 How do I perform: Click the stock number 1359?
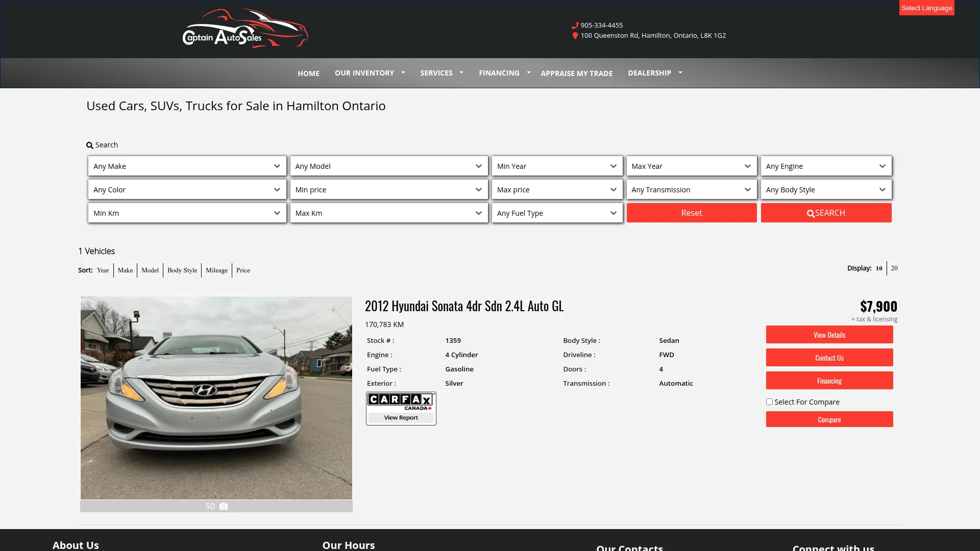[453, 340]
